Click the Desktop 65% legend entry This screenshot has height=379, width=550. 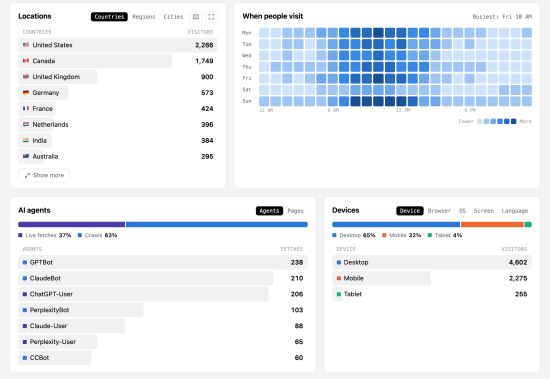tap(354, 235)
